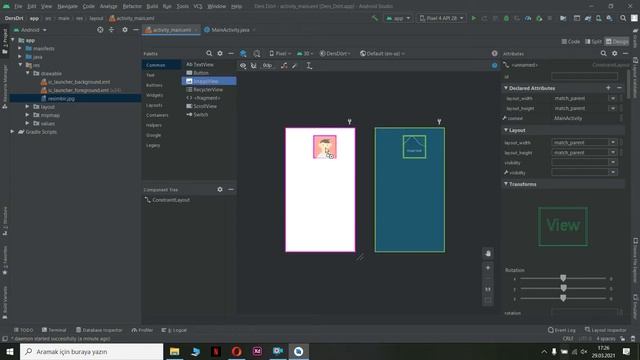Open Project panel gear settings

tap(124, 30)
